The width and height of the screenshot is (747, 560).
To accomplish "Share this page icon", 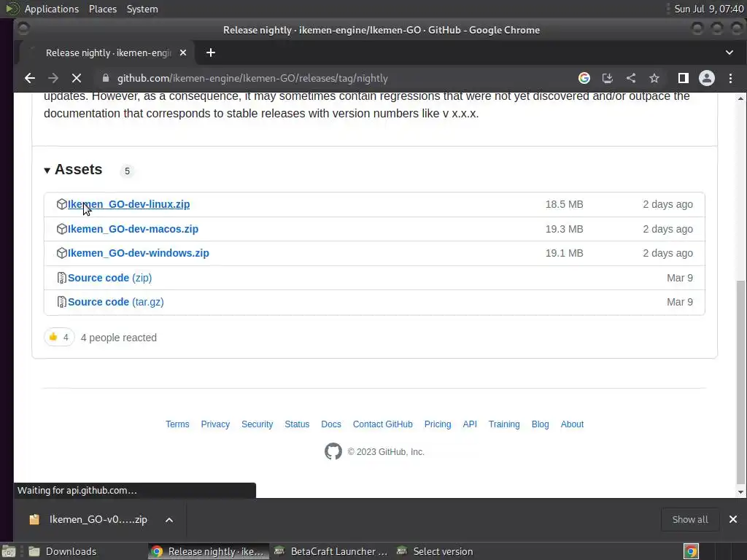I will point(631,78).
